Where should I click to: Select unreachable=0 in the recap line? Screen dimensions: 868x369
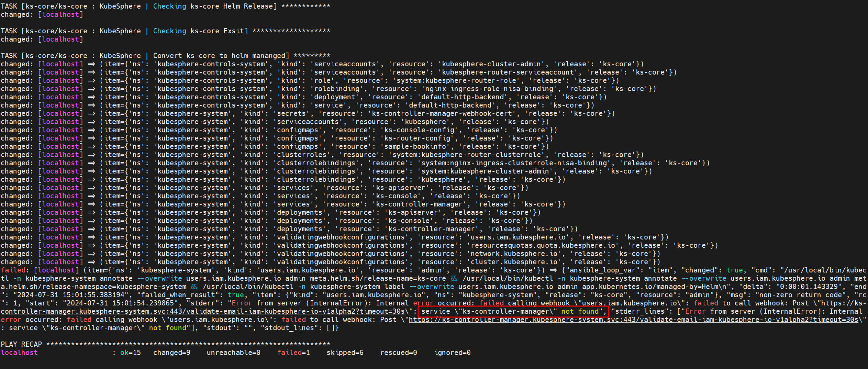(233, 353)
